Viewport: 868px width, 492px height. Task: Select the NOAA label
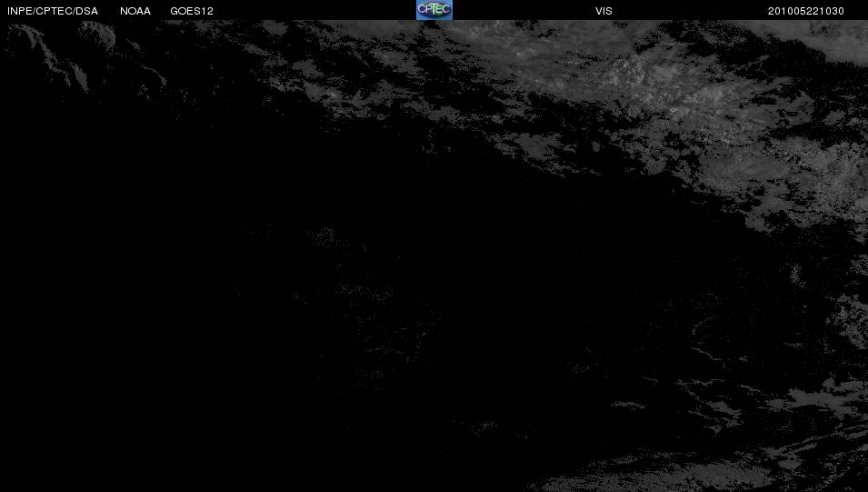[x=135, y=11]
